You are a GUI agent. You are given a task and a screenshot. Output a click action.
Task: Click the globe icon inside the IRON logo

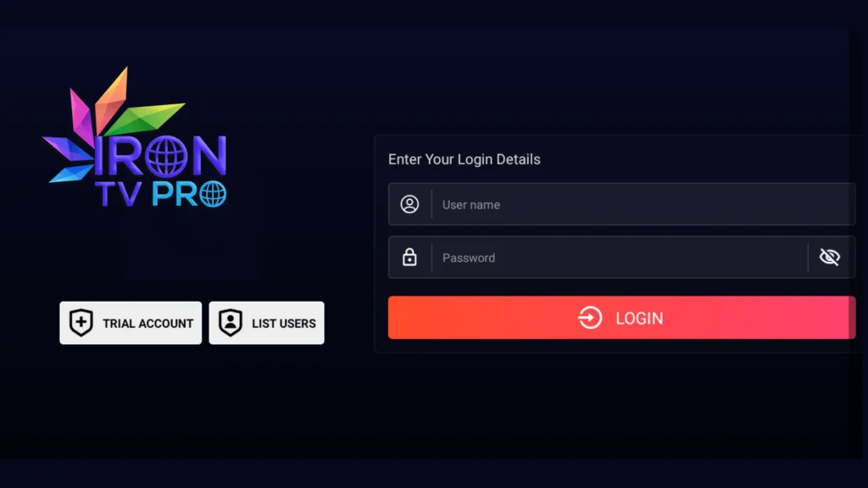(x=165, y=157)
